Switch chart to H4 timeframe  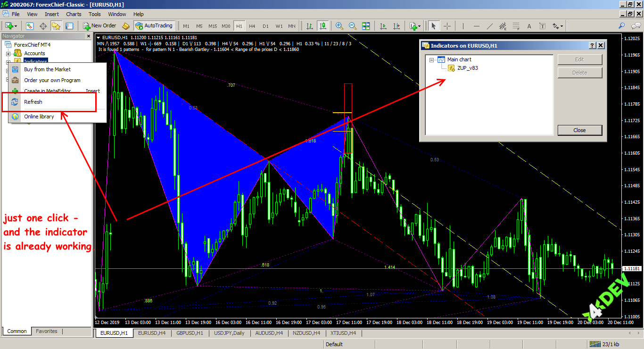(x=252, y=26)
